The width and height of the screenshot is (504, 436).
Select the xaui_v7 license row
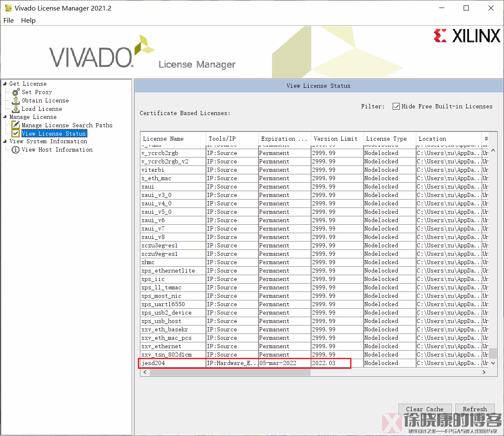click(x=314, y=229)
